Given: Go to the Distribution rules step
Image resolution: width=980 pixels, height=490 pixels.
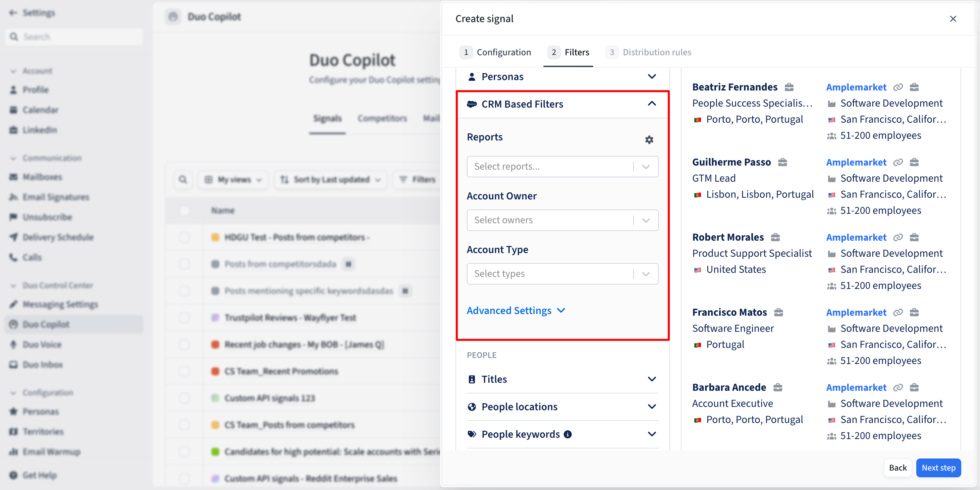Looking at the screenshot, I should (649, 52).
